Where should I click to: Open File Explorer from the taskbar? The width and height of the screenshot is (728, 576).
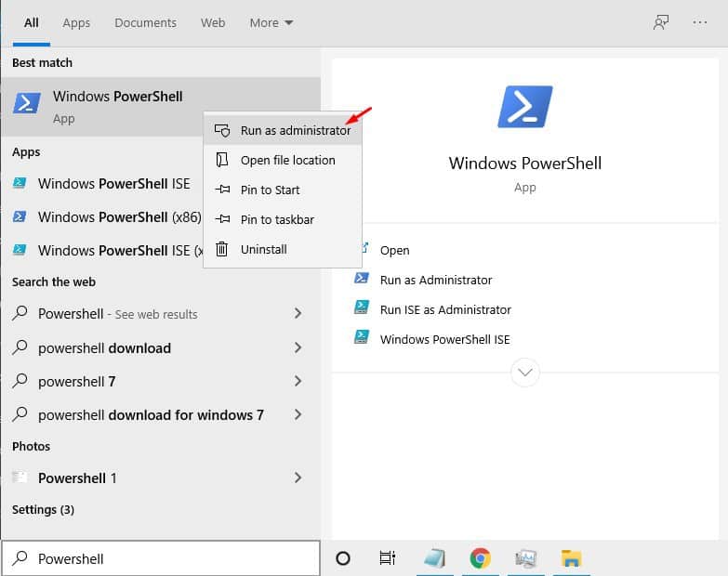tap(571, 558)
